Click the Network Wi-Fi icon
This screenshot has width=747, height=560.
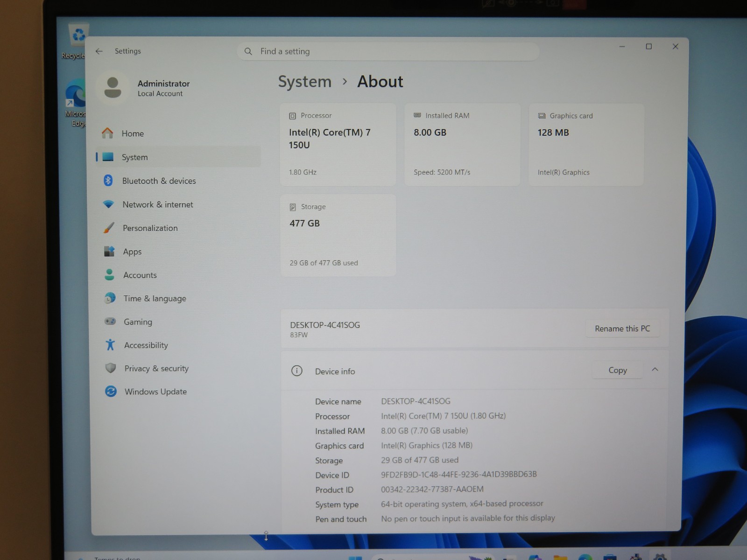(x=108, y=204)
